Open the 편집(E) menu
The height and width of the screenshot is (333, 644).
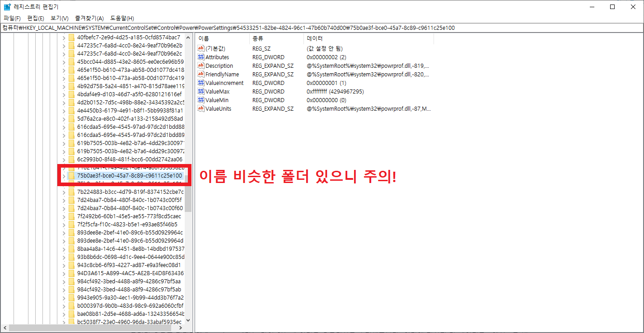(x=36, y=19)
